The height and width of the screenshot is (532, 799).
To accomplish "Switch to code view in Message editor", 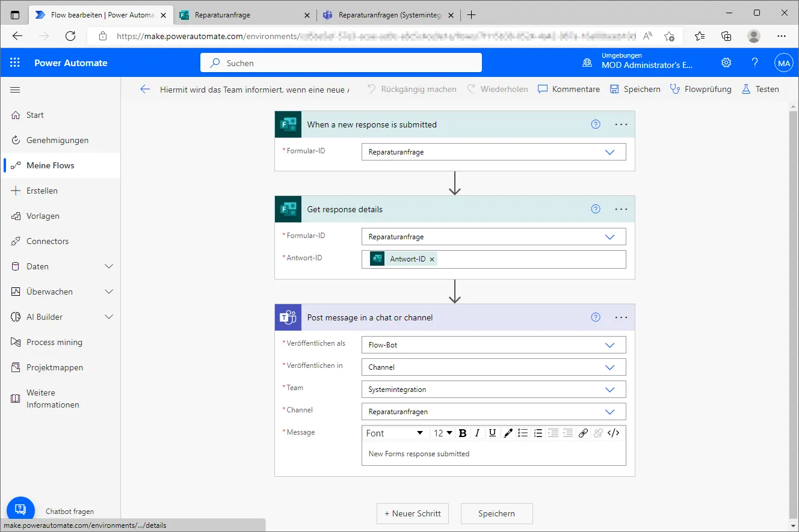I will 614,433.
